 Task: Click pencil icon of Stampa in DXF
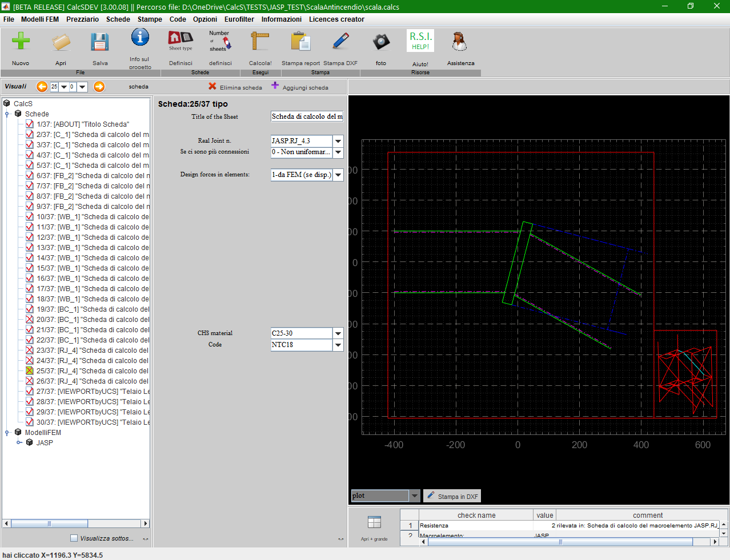pyautogui.click(x=431, y=495)
